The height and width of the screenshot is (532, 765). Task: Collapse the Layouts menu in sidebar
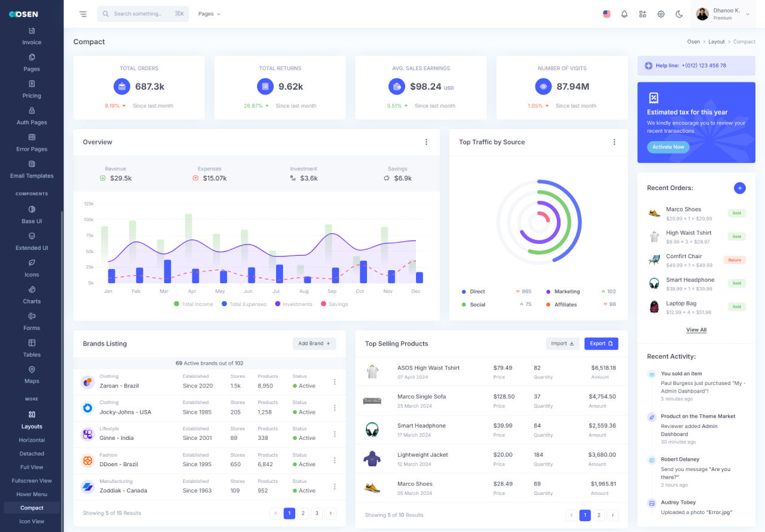click(x=32, y=420)
